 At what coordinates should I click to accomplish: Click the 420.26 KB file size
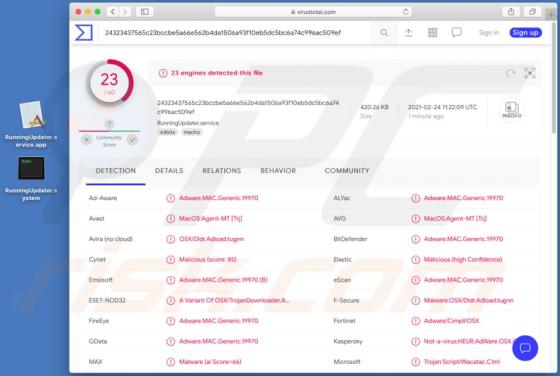tap(374, 107)
